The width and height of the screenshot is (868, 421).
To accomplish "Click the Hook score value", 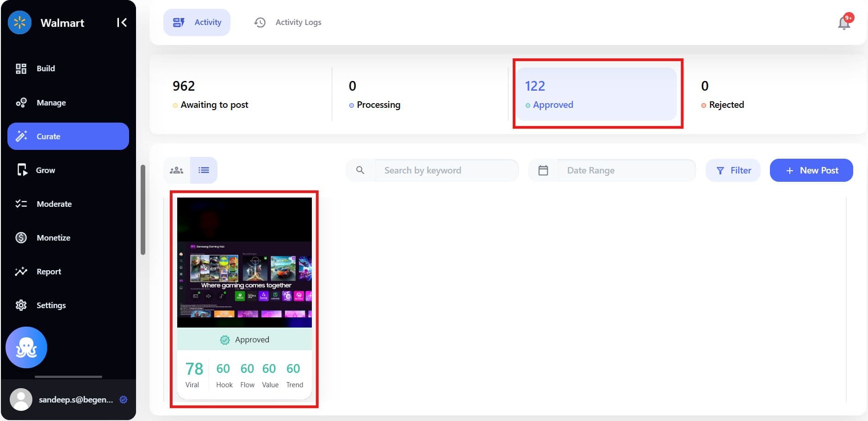I will coord(223,369).
